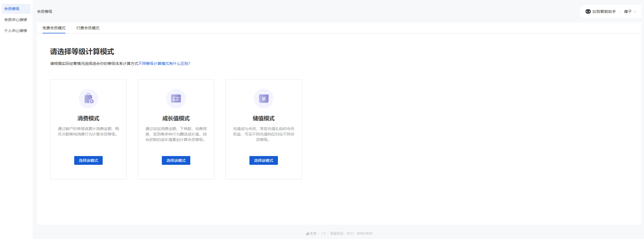This screenshot has height=239, width=644.
Task: Select the 免费会员模式 tab
Action: click(x=54, y=28)
